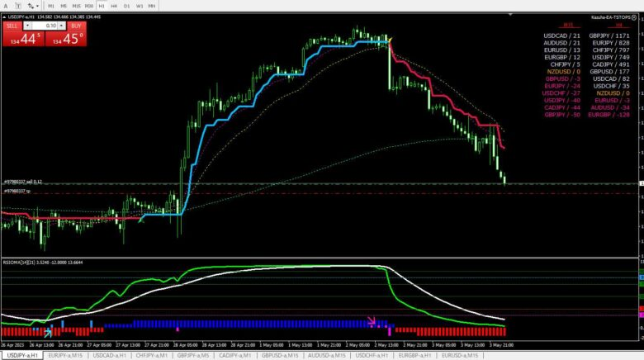Toggle the D1 timeframe button

(x=126, y=6)
